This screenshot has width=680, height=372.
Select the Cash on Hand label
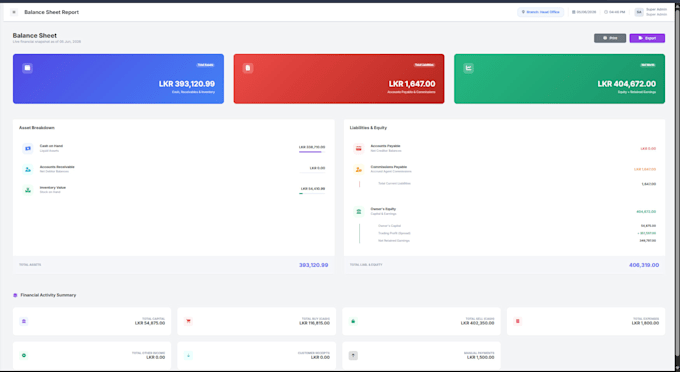click(51, 146)
